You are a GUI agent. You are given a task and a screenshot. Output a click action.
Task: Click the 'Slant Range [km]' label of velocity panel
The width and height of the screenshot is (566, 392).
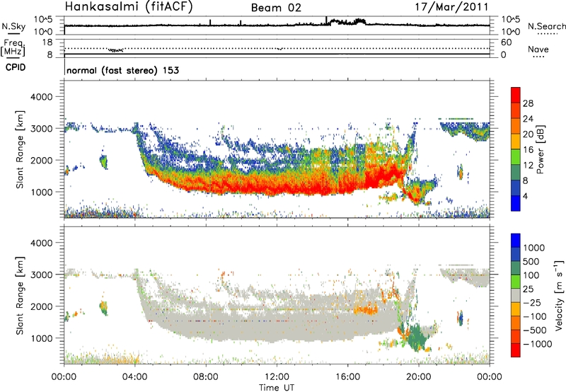(20, 295)
